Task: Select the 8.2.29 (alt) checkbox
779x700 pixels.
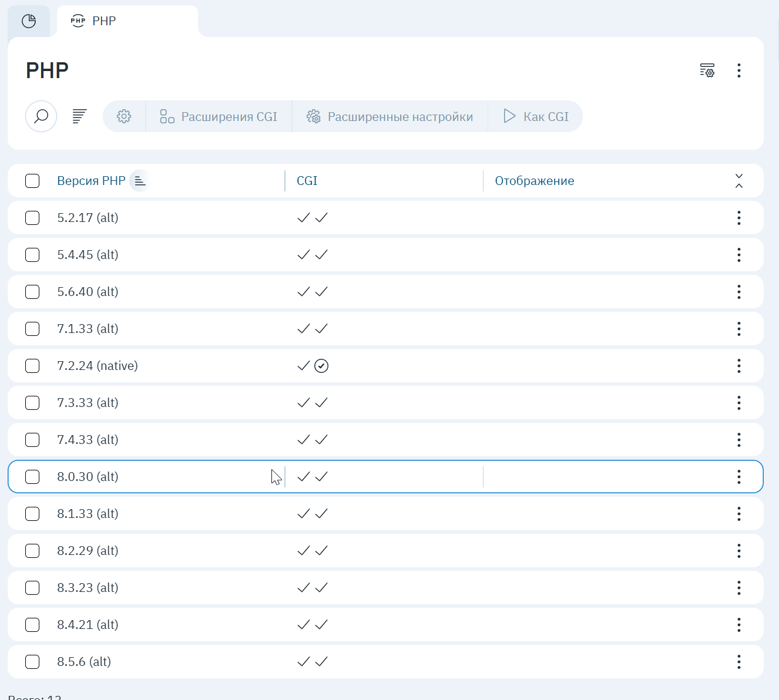Action: point(32,551)
